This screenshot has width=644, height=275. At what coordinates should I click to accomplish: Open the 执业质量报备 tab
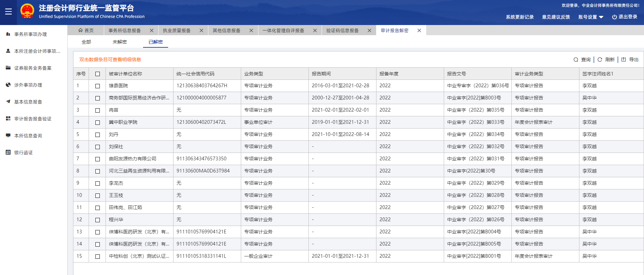tap(177, 30)
